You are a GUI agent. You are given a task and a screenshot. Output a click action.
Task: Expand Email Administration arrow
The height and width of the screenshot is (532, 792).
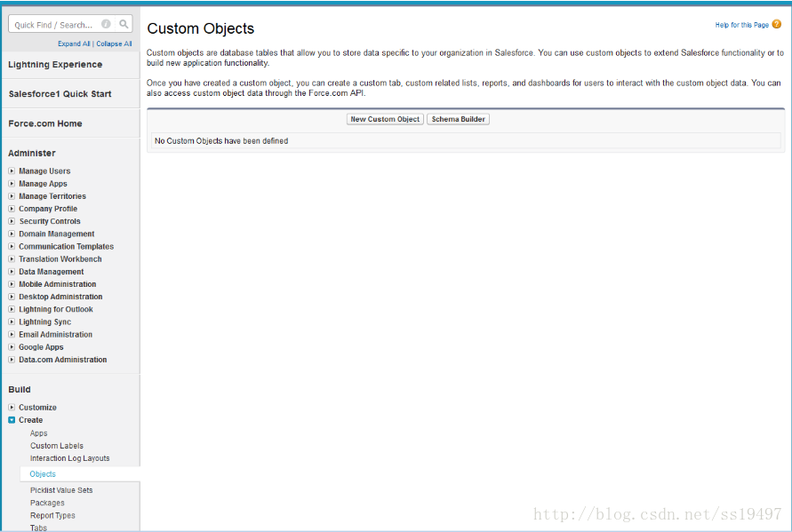pos(12,334)
